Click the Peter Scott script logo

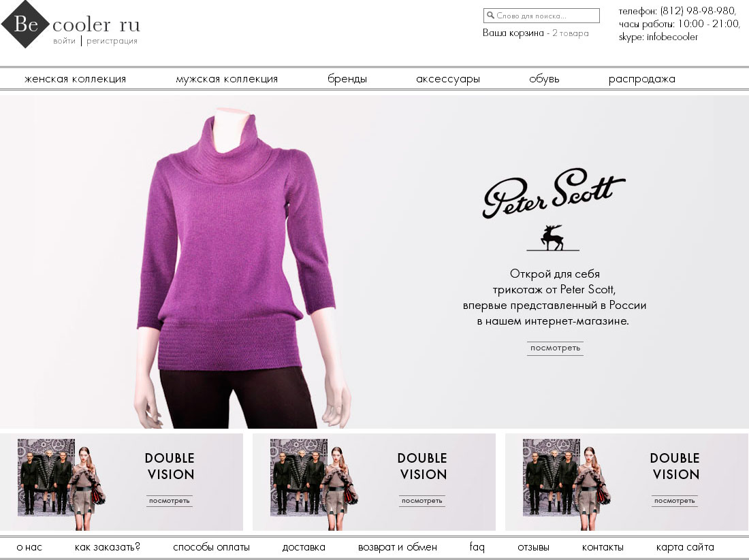click(x=553, y=193)
